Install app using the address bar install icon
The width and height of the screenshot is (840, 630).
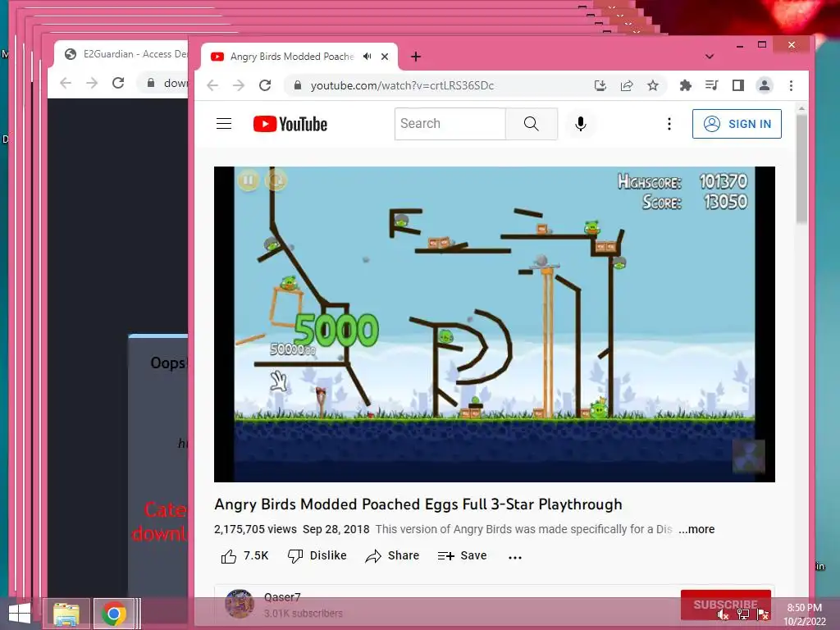600,85
